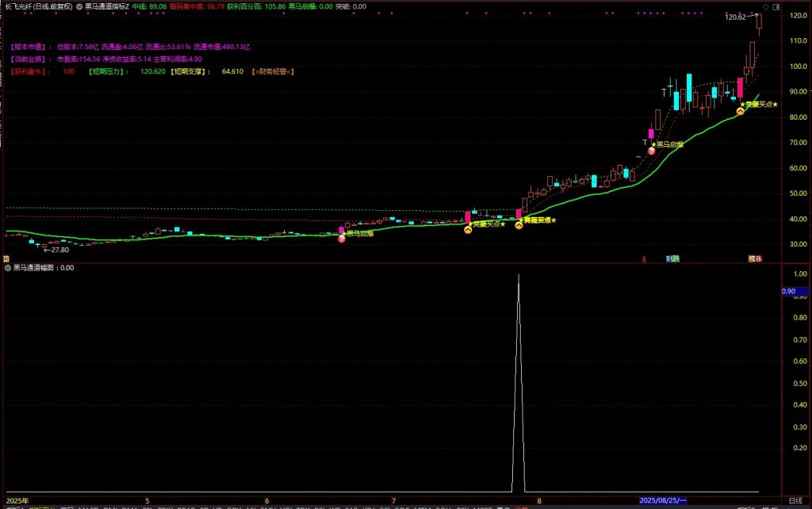Screen dimensions: 812x509
Task: Click the indicator settings icon before 黑马通道指标Z
Action: click(x=79, y=6)
